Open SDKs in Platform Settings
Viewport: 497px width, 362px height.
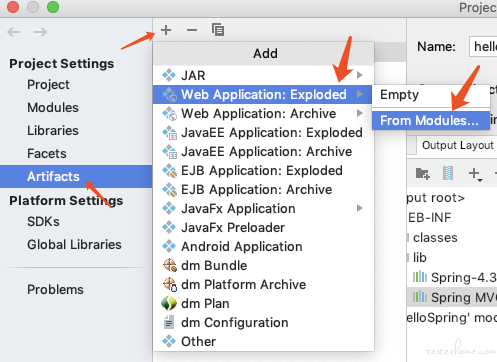coord(43,222)
